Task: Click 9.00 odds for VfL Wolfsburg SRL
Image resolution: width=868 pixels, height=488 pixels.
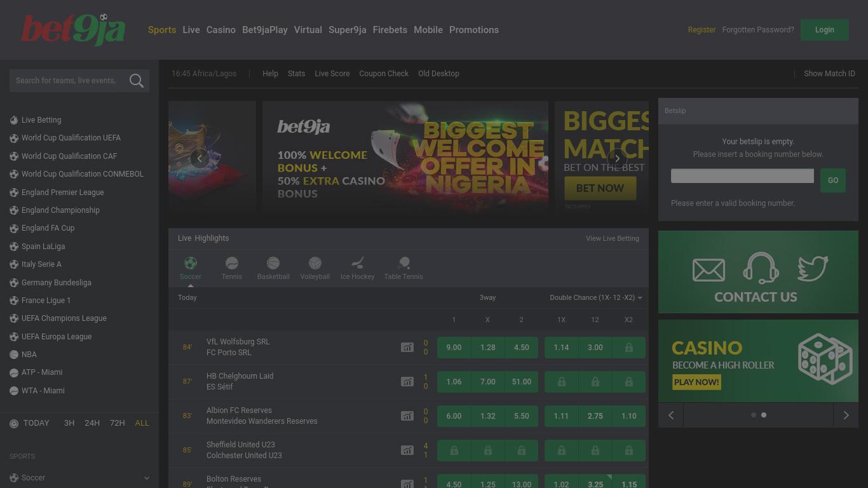Action: point(454,348)
